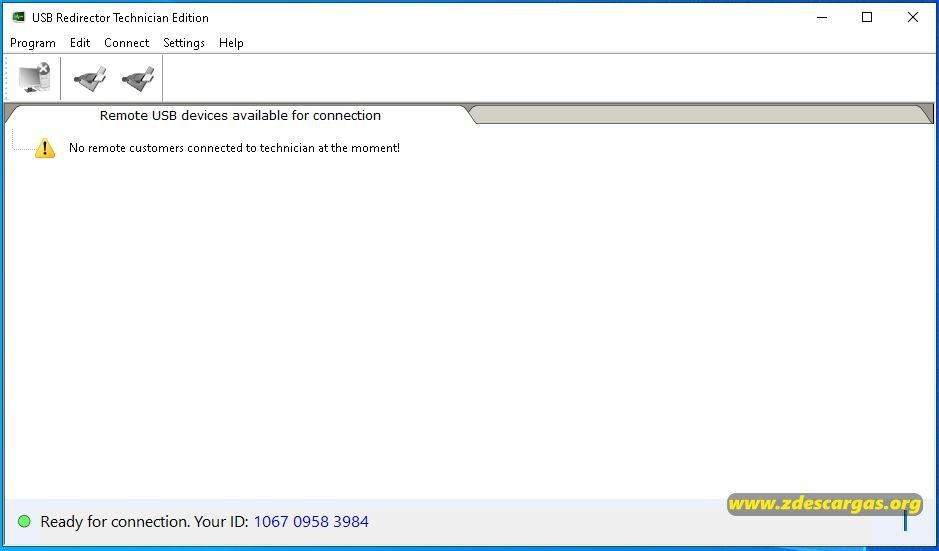The height and width of the screenshot is (551, 939).
Task: Click the yellow warning triangle icon
Action: pyautogui.click(x=45, y=148)
